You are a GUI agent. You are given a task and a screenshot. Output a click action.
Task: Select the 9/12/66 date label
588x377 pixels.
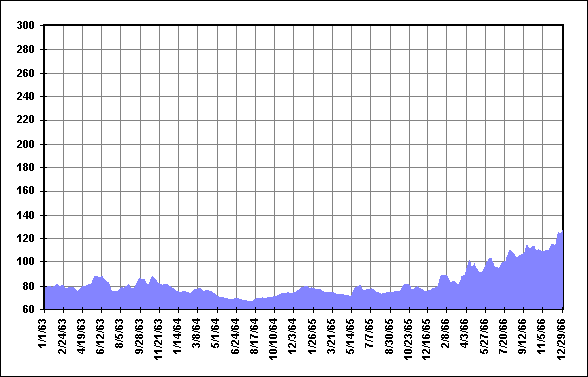522,336
